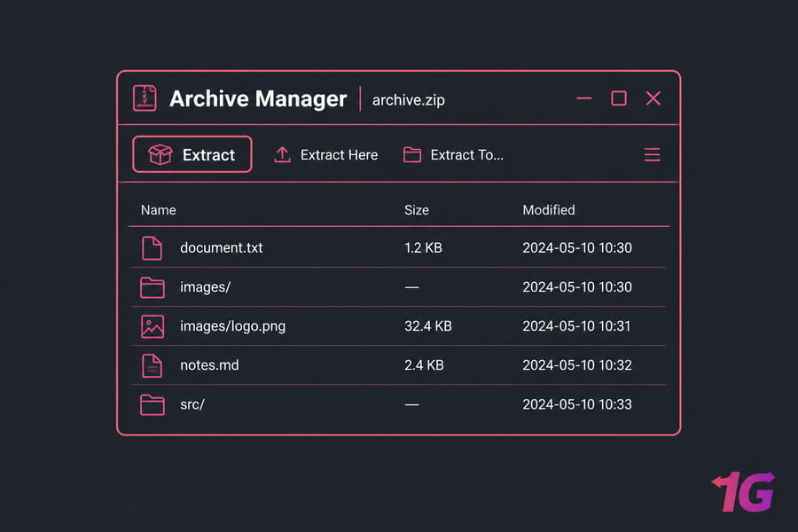The image size is (798, 532).
Task: Minimize the Archive Manager window
Action: tap(583, 98)
